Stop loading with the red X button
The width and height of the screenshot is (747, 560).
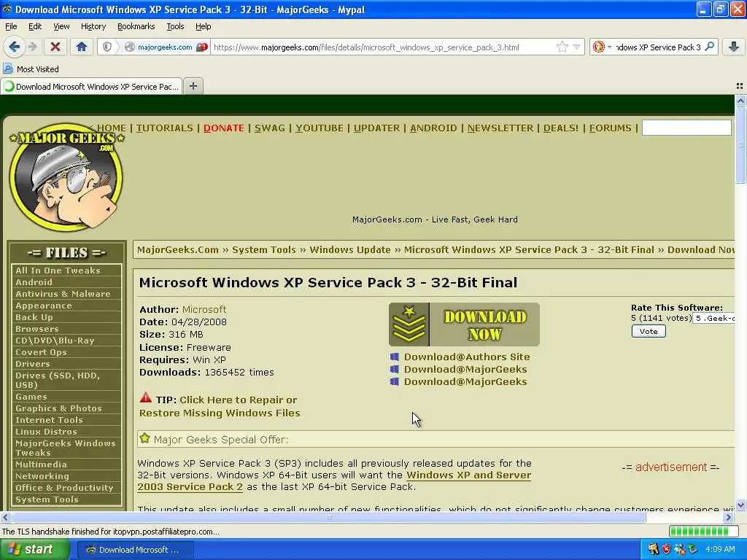(x=55, y=47)
